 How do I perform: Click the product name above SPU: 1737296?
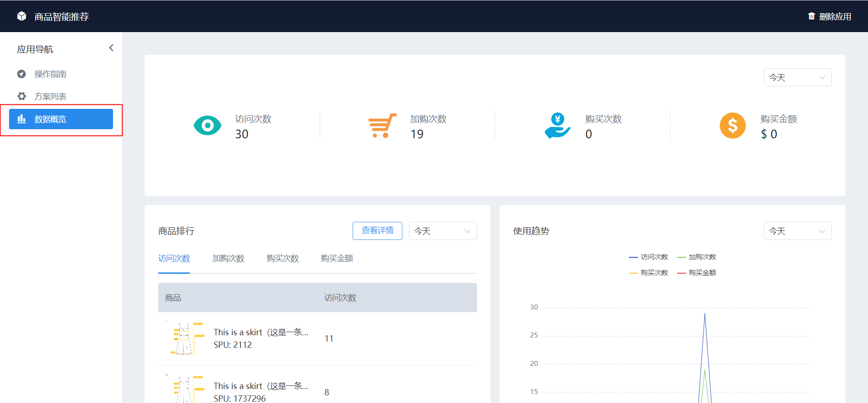click(x=261, y=386)
